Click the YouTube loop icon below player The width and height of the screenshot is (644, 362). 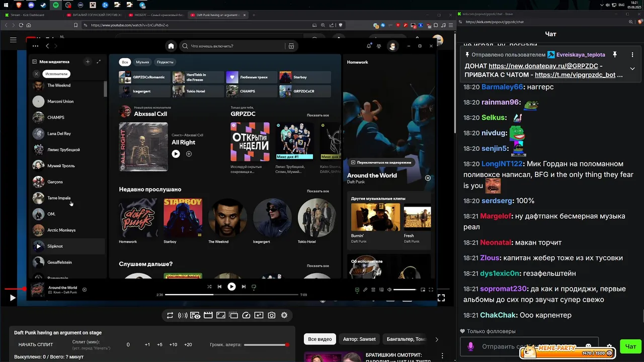pos(170,315)
